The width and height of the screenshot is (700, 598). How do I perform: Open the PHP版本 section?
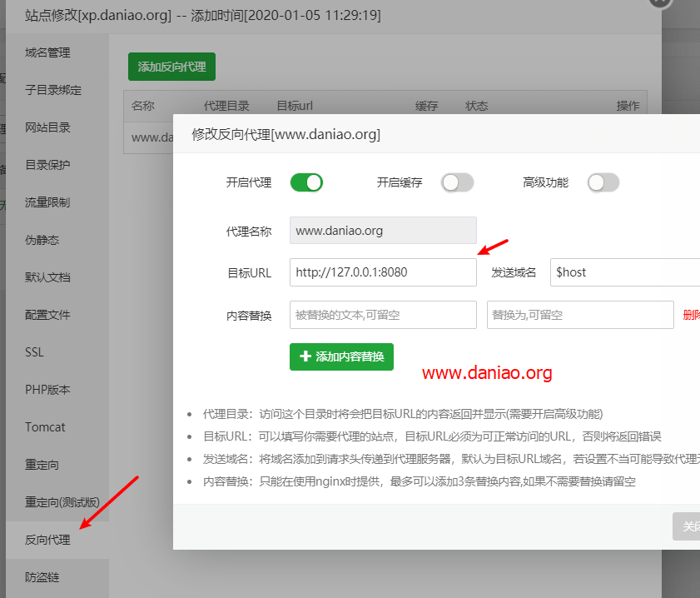(x=46, y=389)
